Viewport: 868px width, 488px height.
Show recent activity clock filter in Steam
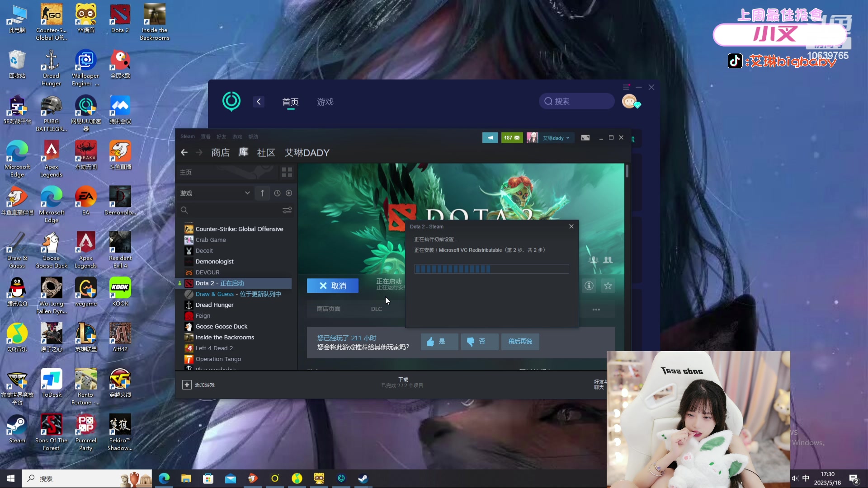click(x=277, y=193)
